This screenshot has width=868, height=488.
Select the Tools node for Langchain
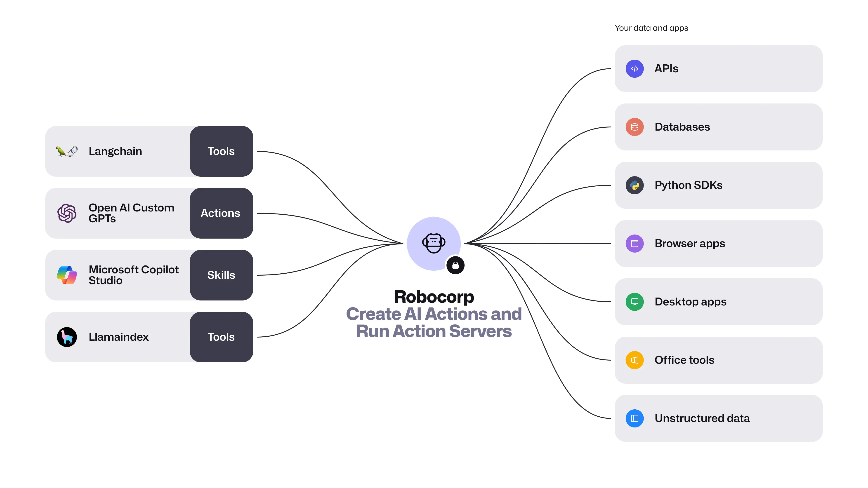click(x=221, y=151)
